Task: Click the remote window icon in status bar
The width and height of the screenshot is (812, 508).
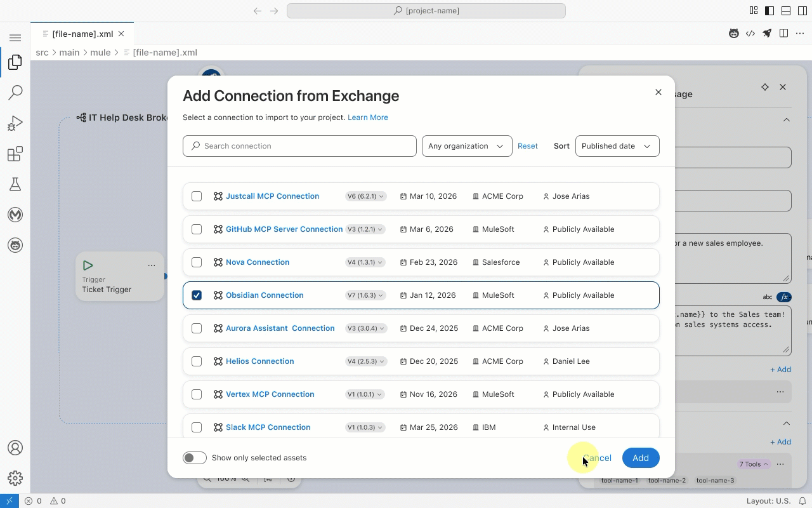Action: click(x=9, y=501)
